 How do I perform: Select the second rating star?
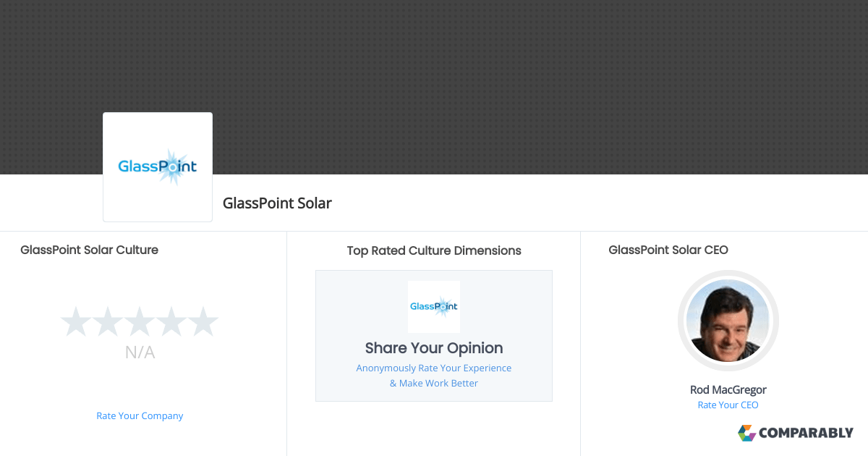[108, 321]
